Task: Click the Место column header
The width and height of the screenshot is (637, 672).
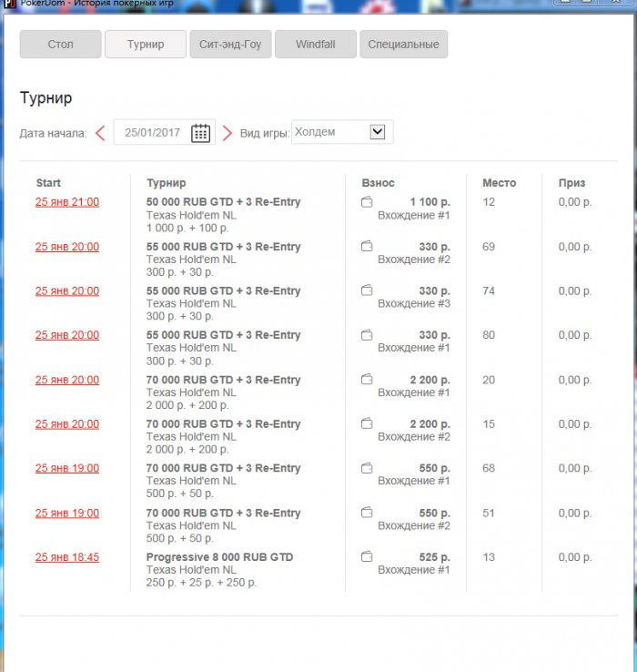Action: click(499, 183)
